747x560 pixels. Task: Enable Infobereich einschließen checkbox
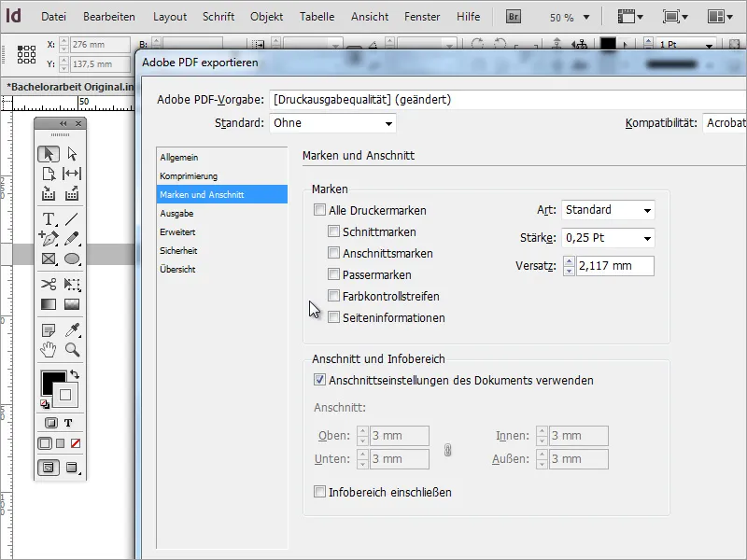pos(319,492)
